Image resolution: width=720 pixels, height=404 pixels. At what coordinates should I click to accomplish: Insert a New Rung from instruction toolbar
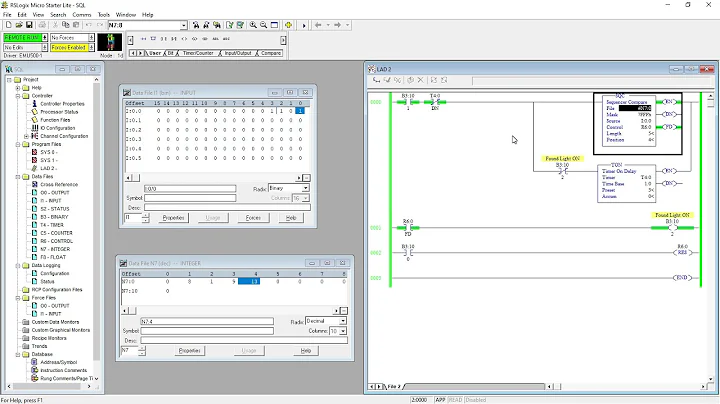(x=143, y=39)
